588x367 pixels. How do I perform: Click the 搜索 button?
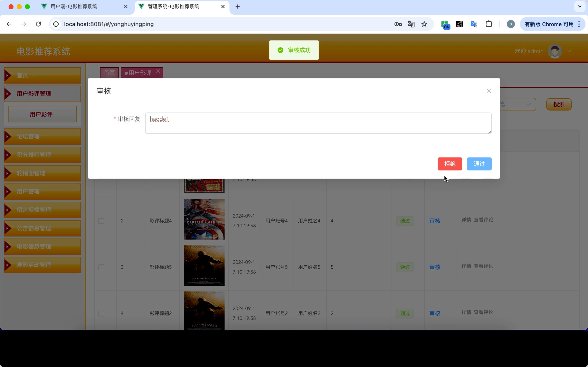[x=559, y=104]
